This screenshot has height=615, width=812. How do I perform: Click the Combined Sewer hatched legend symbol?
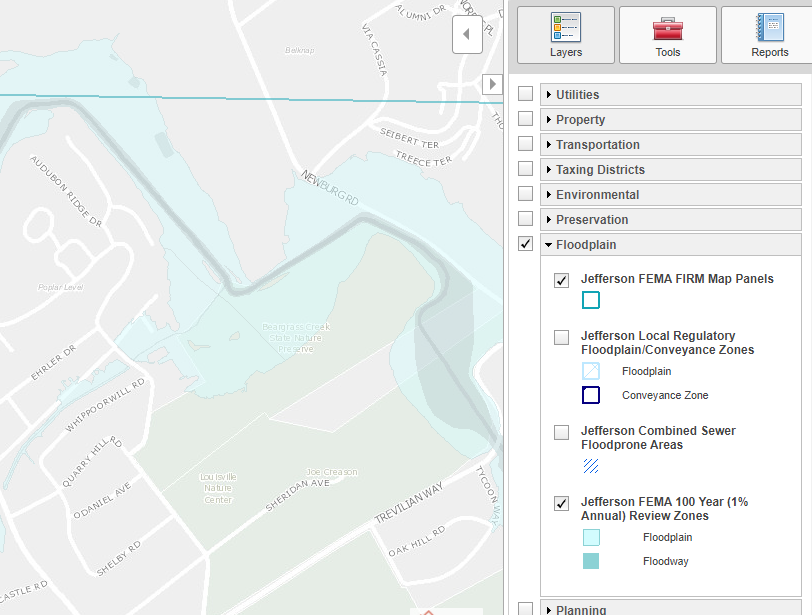(591, 465)
